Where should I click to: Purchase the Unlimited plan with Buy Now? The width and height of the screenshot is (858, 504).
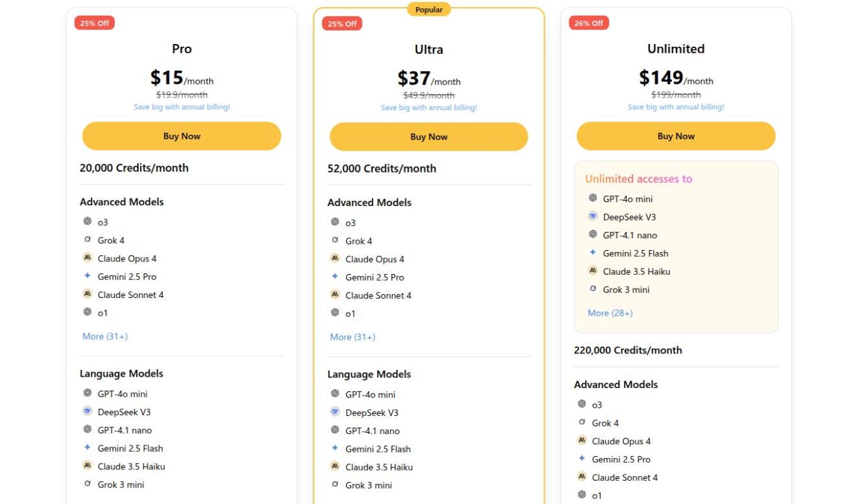tap(676, 136)
